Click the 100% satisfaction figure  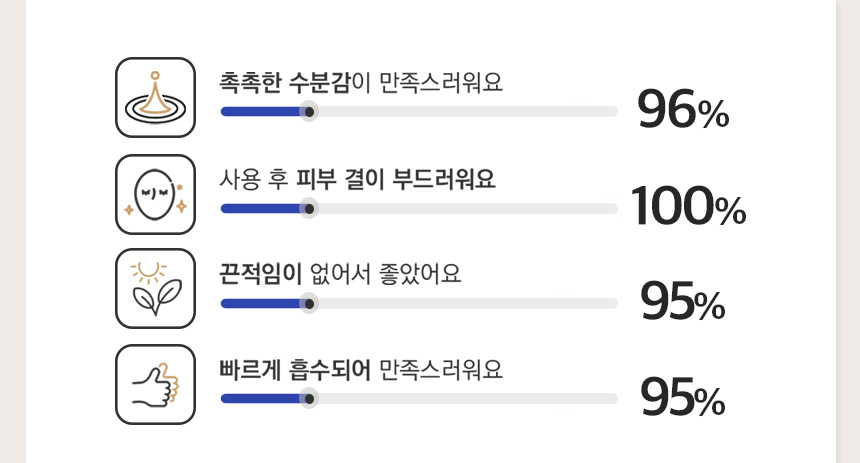click(x=688, y=206)
